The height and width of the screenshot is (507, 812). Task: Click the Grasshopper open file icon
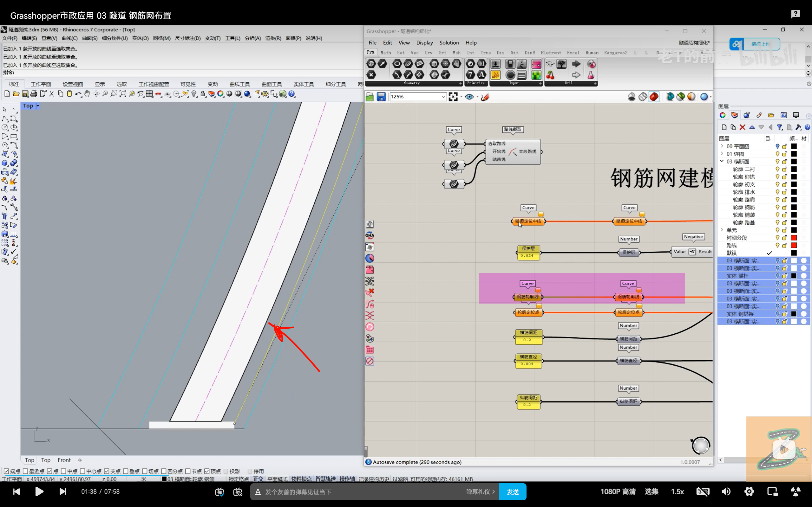[370, 97]
